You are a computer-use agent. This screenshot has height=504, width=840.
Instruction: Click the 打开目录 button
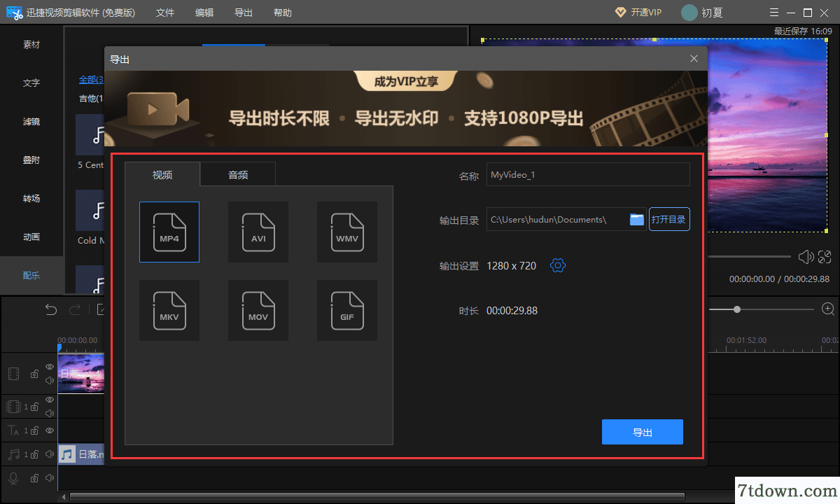pyautogui.click(x=669, y=219)
